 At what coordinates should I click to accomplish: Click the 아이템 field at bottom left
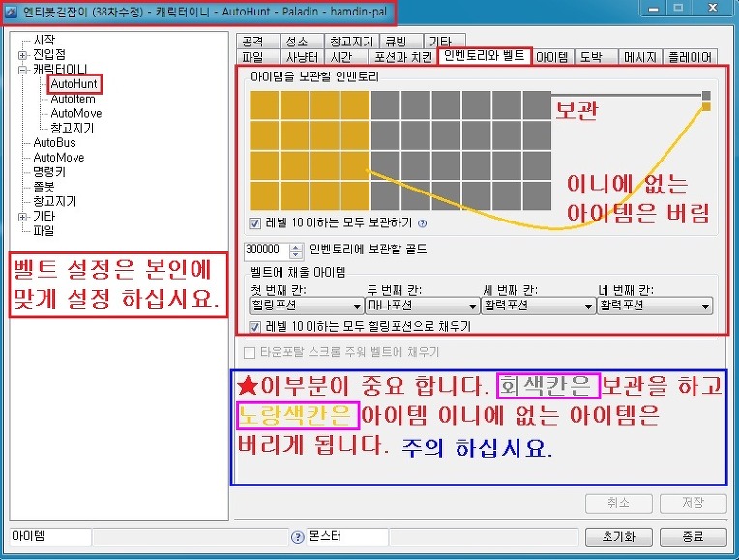coord(50,537)
